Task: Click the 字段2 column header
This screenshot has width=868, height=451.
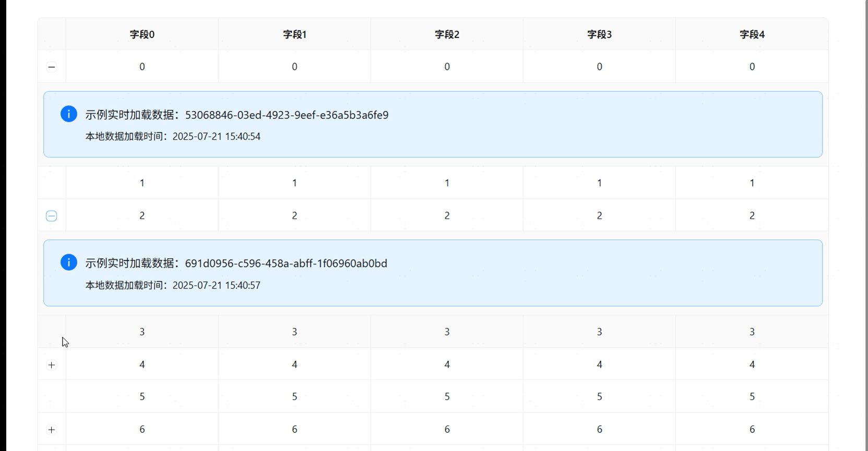Action: click(x=447, y=34)
